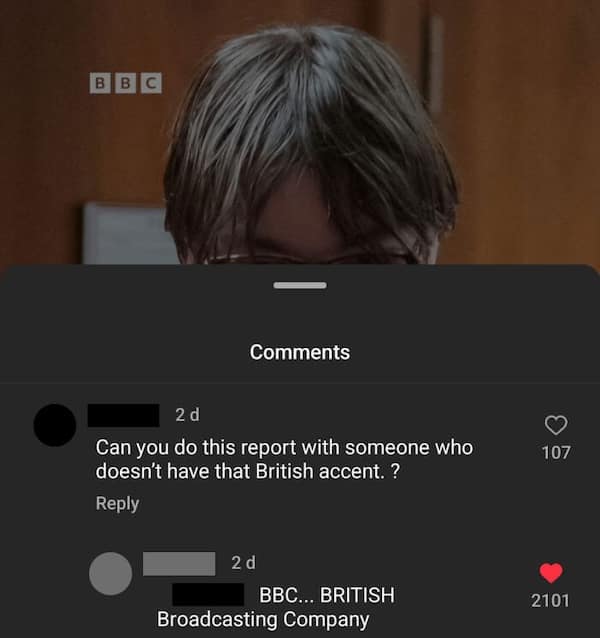Tap the BBC logo watermark

pyautogui.click(x=126, y=83)
